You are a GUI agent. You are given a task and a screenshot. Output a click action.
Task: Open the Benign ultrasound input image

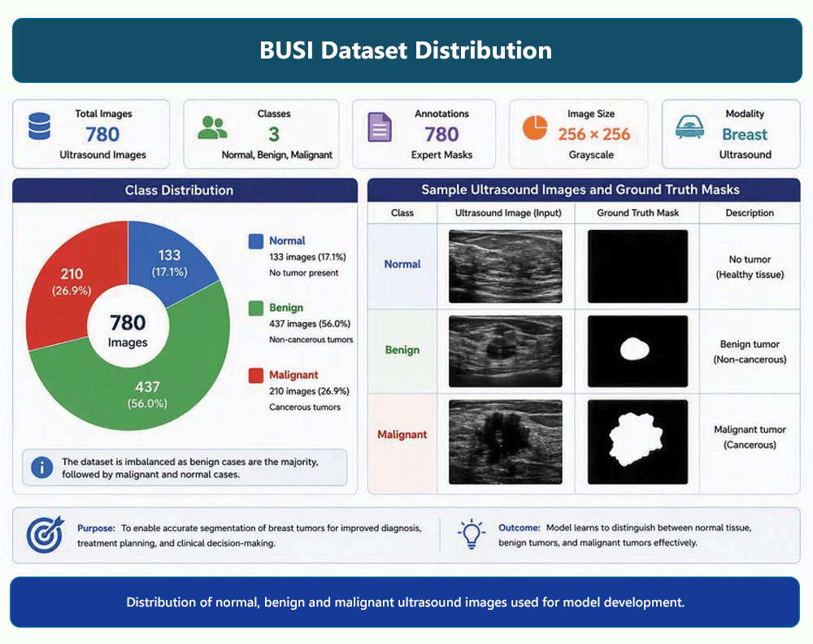pyautogui.click(x=506, y=351)
